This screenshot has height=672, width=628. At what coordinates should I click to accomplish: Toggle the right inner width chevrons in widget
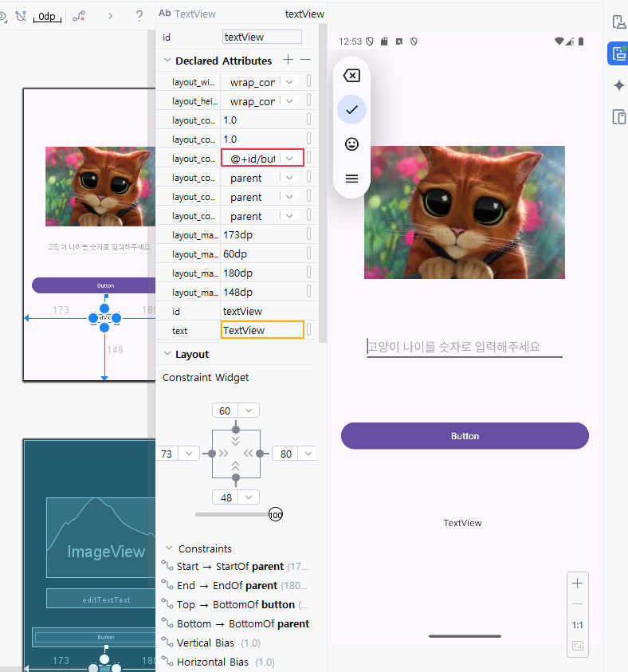point(249,454)
